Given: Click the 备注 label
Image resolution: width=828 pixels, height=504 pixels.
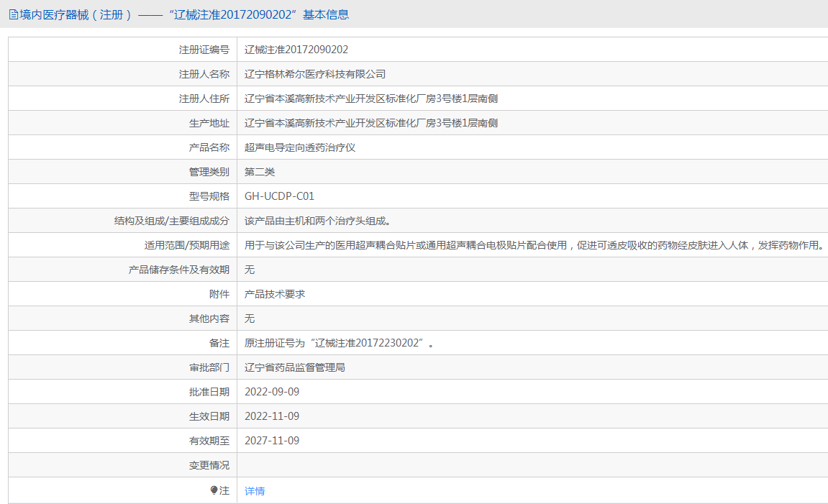Looking at the screenshot, I should click(x=219, y=343).
